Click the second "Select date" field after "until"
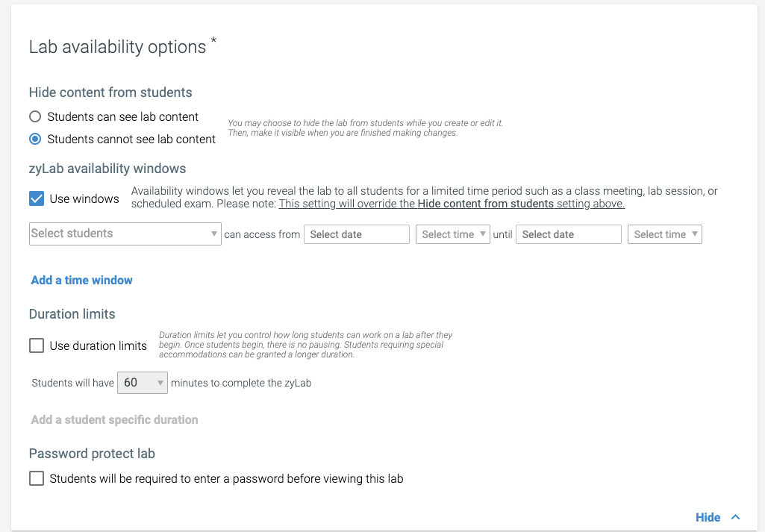This screenshot has height=532, width=765. point(568,234)
